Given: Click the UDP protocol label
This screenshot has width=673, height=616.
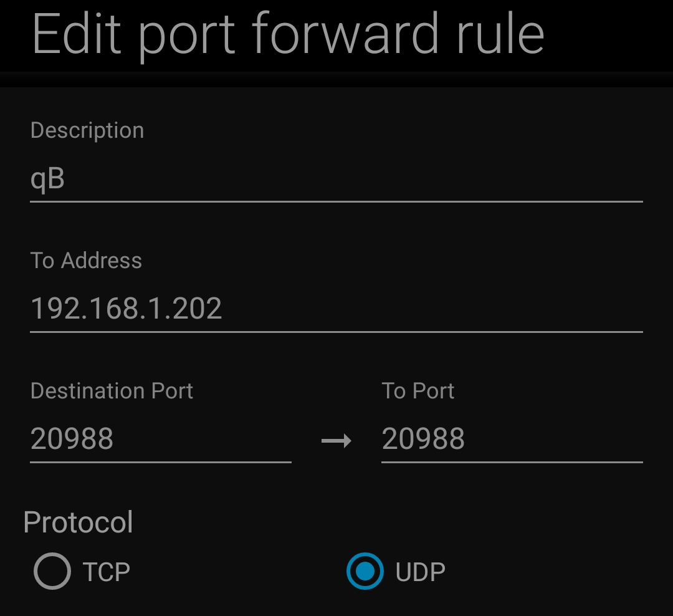Looking at the screenshot, I should pos(420,572).
